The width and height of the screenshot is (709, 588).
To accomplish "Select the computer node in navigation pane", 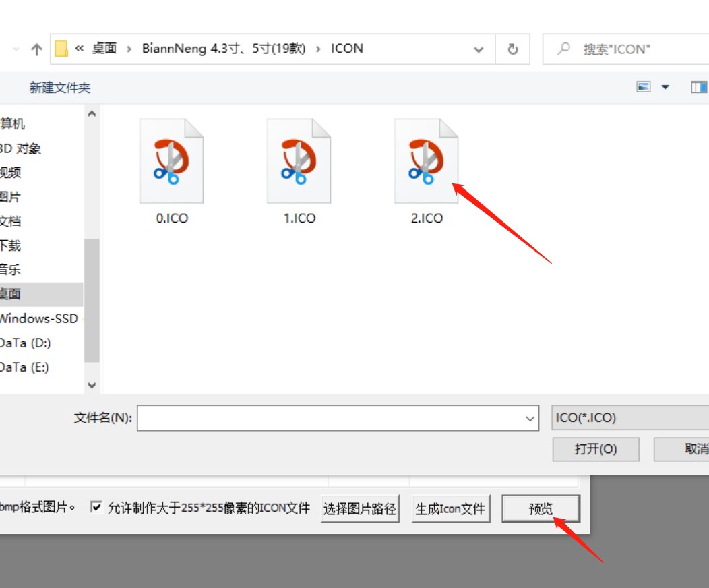I will (x=12, y=123).
